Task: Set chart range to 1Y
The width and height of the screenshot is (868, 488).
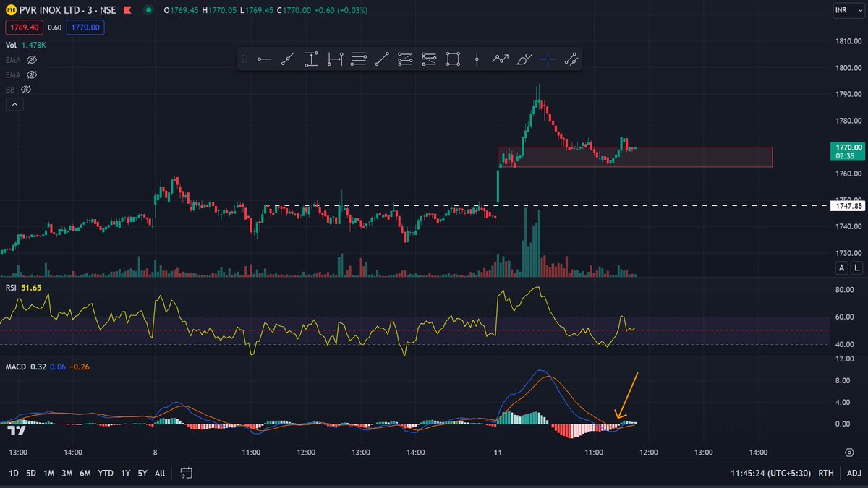Action: 124,474
